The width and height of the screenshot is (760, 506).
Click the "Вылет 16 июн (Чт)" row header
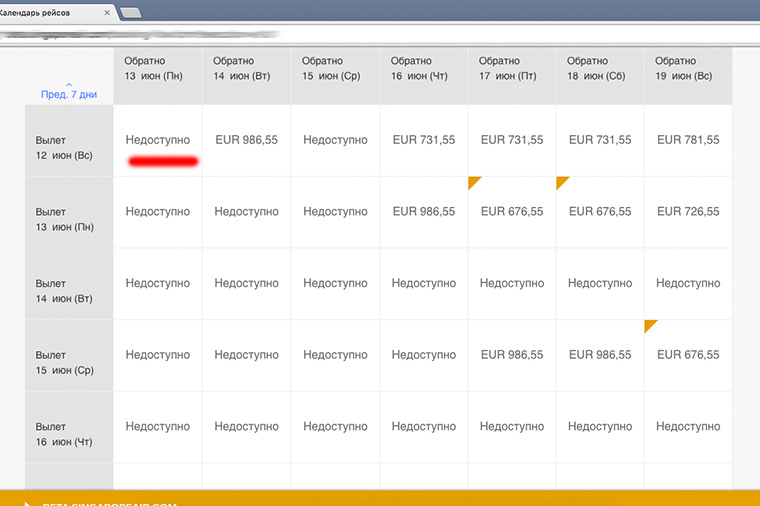point(69,427)
